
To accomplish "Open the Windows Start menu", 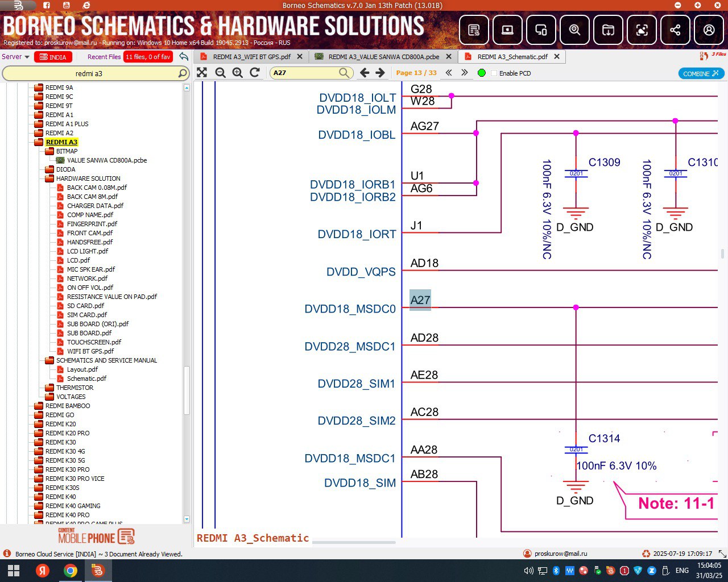I will [14, 571].
